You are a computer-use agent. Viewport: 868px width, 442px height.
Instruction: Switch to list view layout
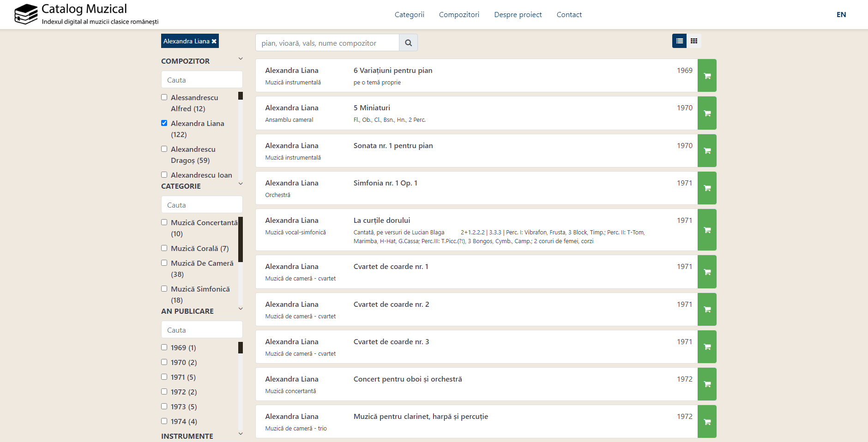click(x=679, y=41)
